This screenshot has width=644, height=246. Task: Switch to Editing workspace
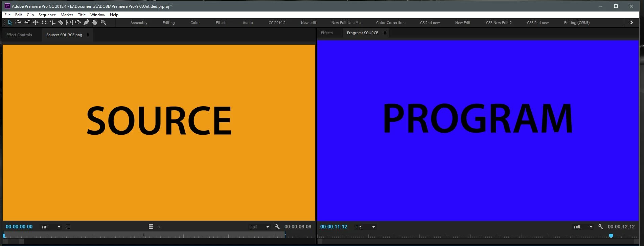(168, 23)
